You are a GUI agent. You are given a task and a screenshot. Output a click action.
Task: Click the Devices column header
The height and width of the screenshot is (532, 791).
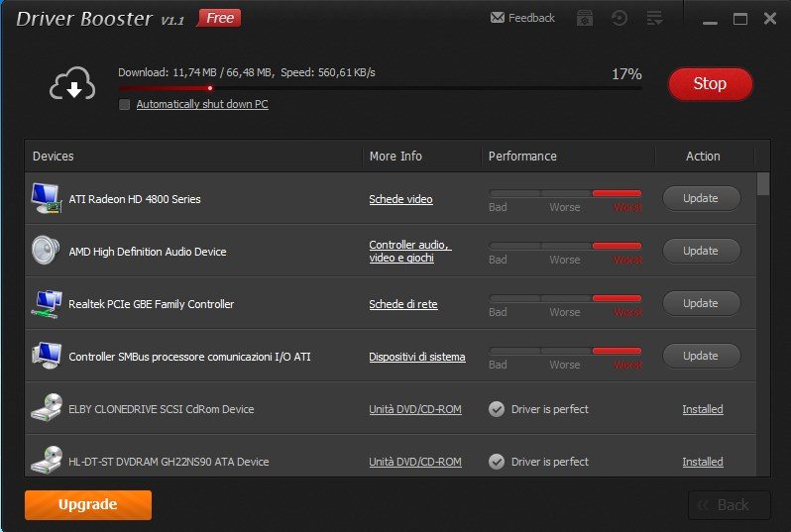pyautogui.click(x=54, y=157)
